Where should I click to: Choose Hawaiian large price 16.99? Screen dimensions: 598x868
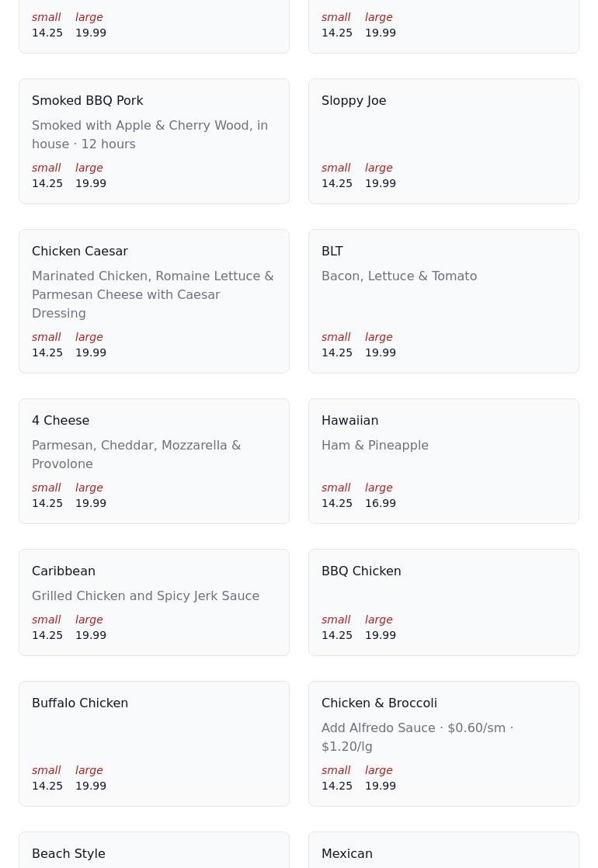(381, 503)
